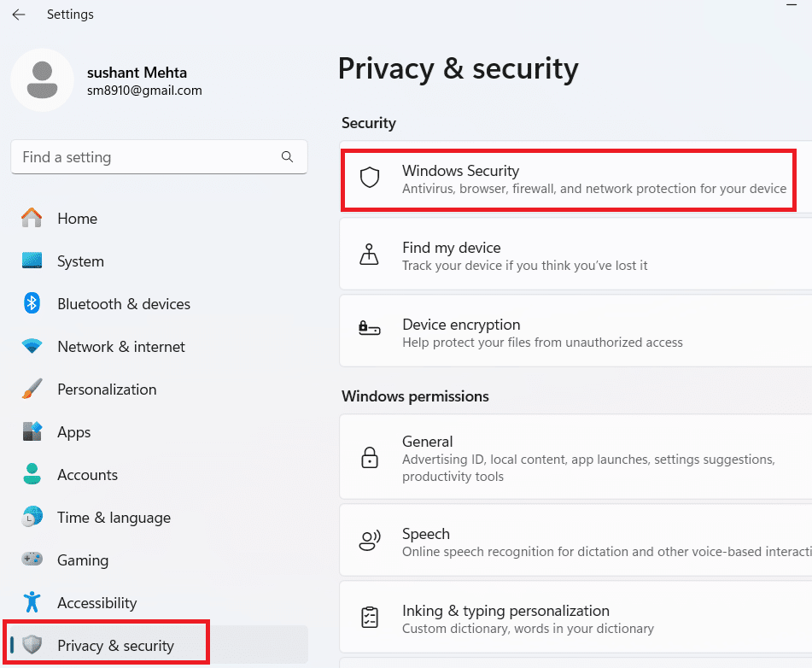812x668 pixels.
Task: Click the Windows Security shield icon
Action: click(x=370, y=179)
